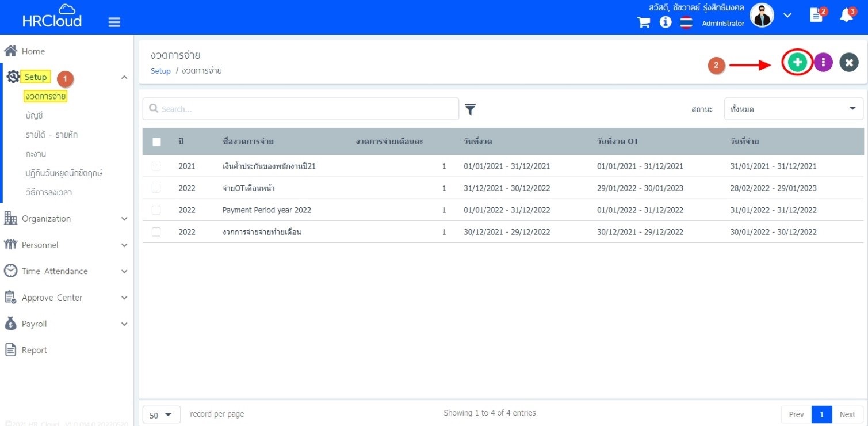Click the Setup breadcrumb link
The height and width of the screenshot is (426, 868).
point(160,71)
